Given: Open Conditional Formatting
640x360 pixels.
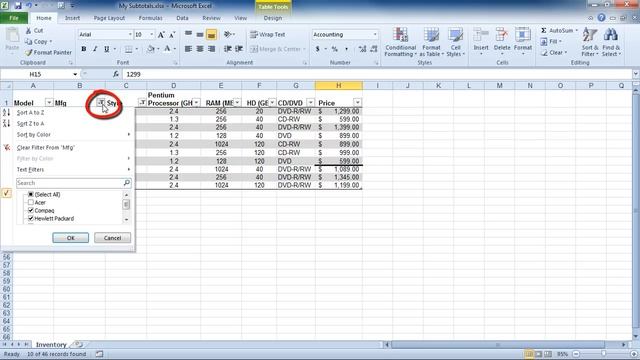Looking at the screenshot, I should click(x=400, y=42).
